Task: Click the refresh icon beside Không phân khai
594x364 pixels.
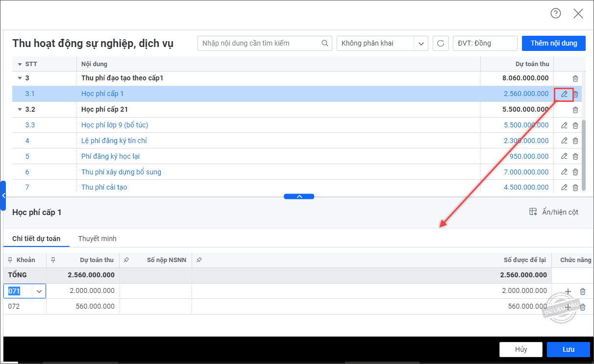Action: [440, 43]
